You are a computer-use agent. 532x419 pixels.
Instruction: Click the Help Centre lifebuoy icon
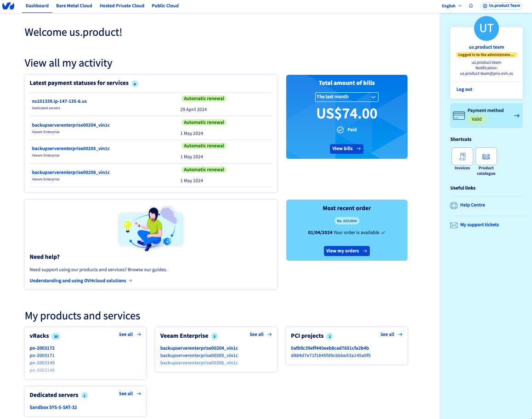point(453,206)
